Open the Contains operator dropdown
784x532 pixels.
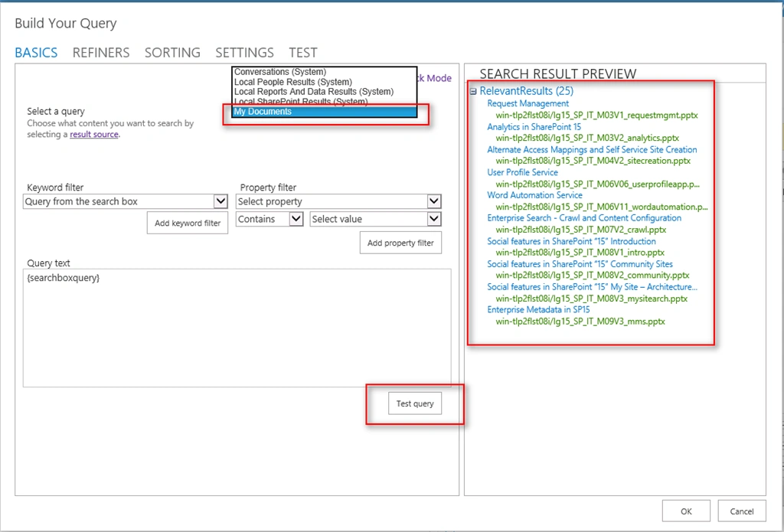click(x=296, y=219)
